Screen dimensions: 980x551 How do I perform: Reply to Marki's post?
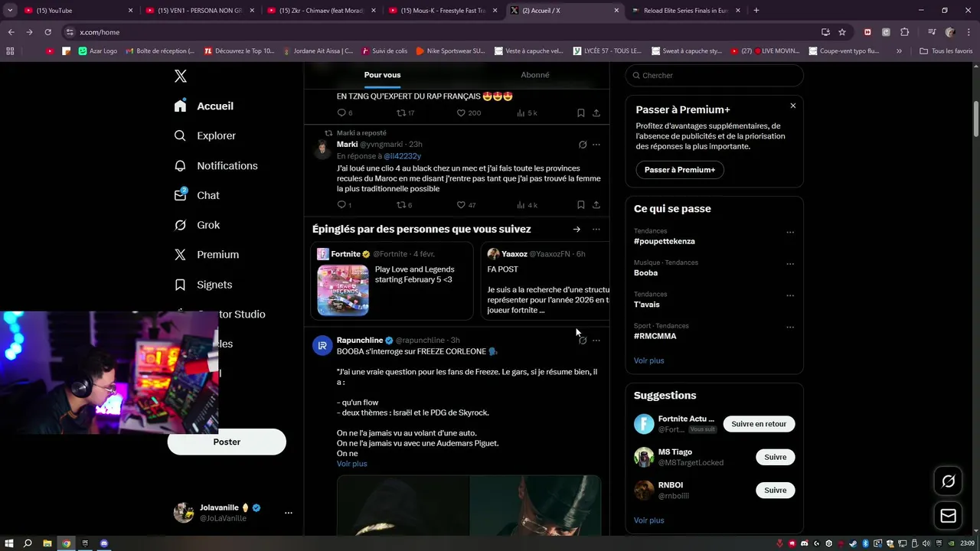coord(345,205)
